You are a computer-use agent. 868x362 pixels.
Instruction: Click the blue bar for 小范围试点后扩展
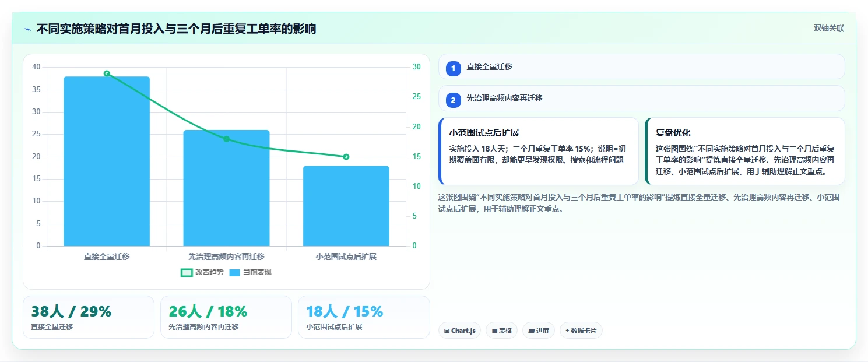click(346, 206)
